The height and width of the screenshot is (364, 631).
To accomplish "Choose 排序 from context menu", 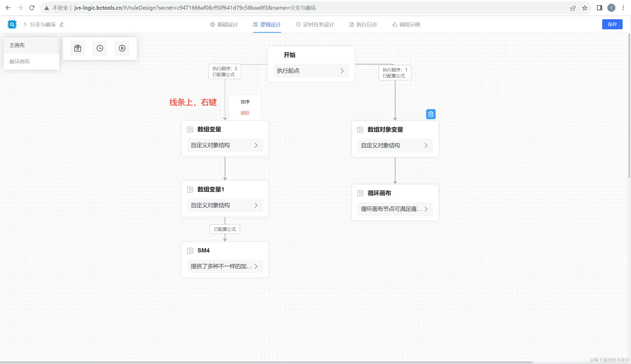I will tap(245, 102).
